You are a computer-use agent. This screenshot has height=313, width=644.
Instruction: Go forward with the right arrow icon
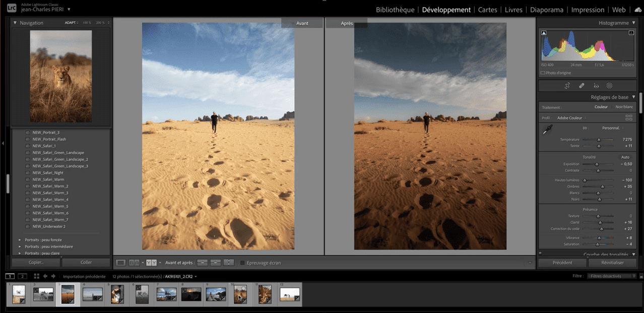point(53,276)
